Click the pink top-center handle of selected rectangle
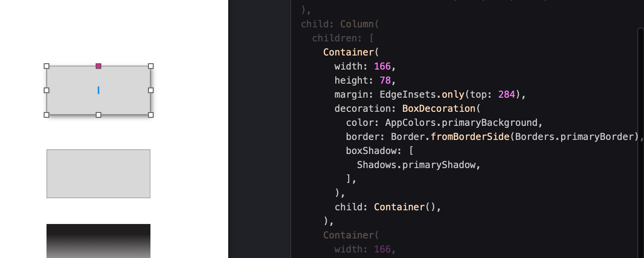 98,66
